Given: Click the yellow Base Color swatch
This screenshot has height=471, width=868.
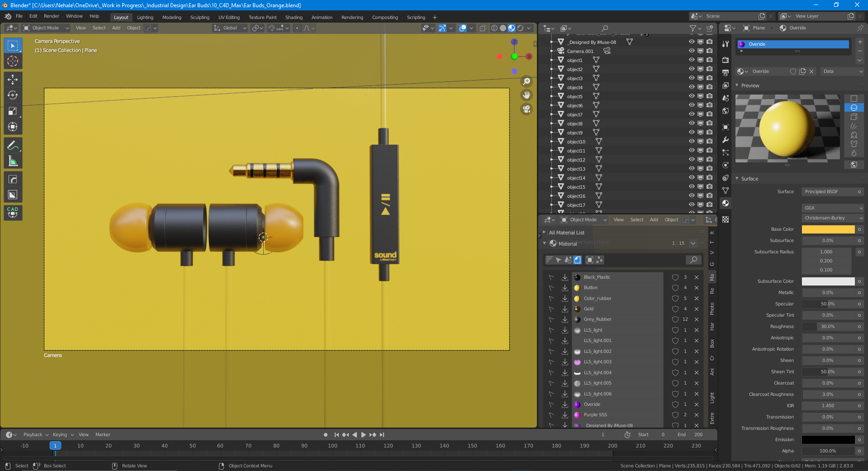Looking at the screenshot, I should (x=828, y=229).
